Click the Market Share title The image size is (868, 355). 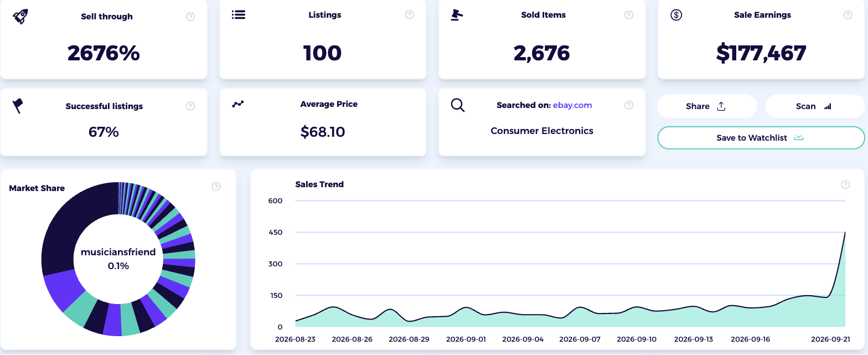pyautogui.click(x=37, y=188)
